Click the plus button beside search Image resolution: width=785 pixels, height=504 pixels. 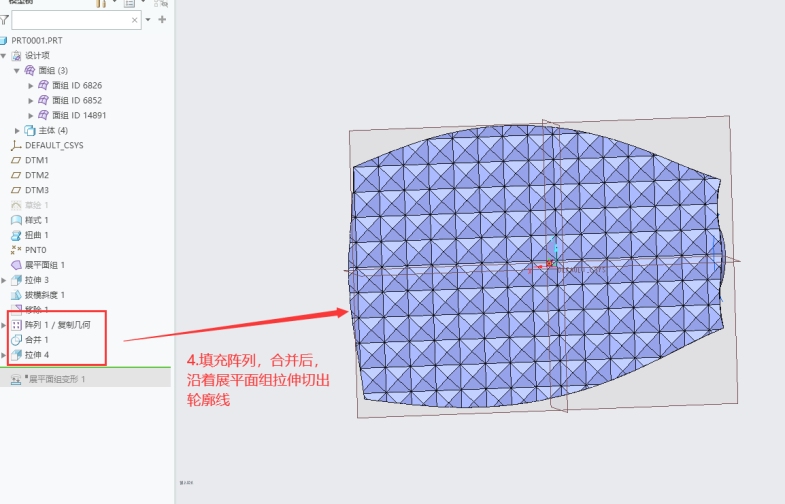point(162,19)
